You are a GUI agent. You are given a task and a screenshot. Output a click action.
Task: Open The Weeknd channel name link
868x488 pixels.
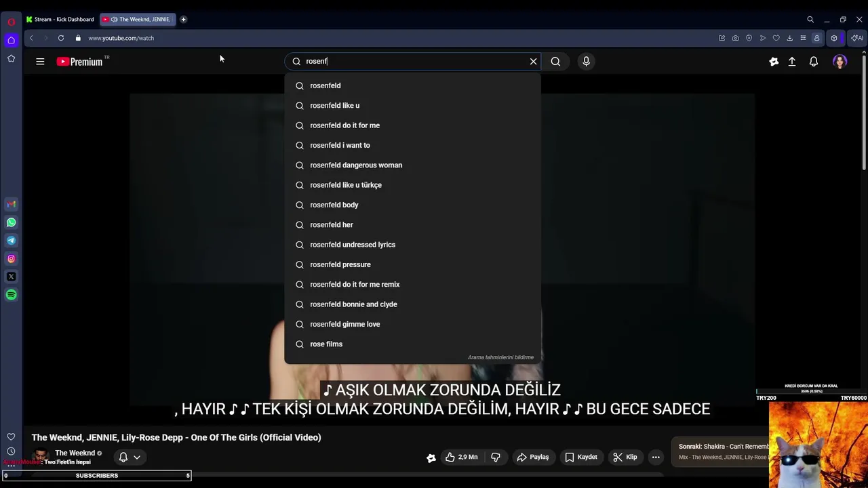point(75,453)
